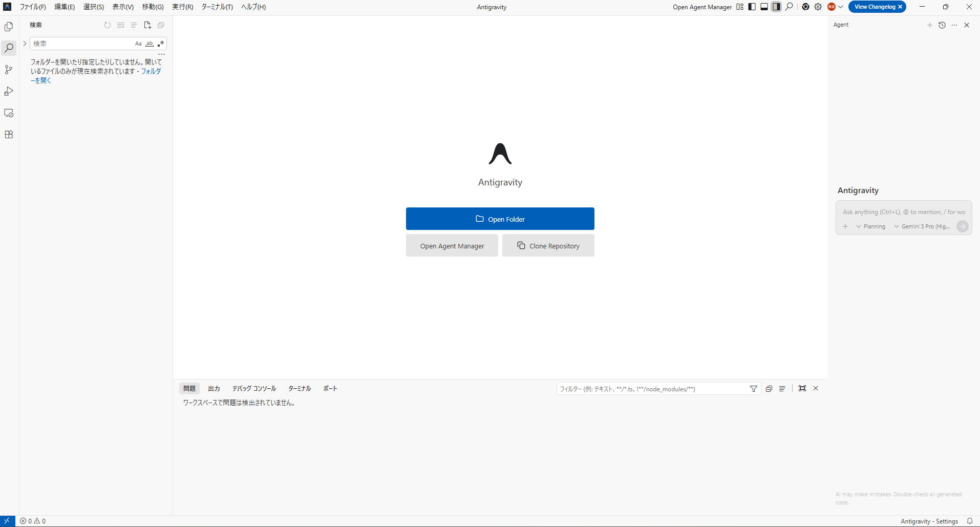Toggle the bottom panel visibility in title bar
The image size is (980, 527).
click(764, 7)
